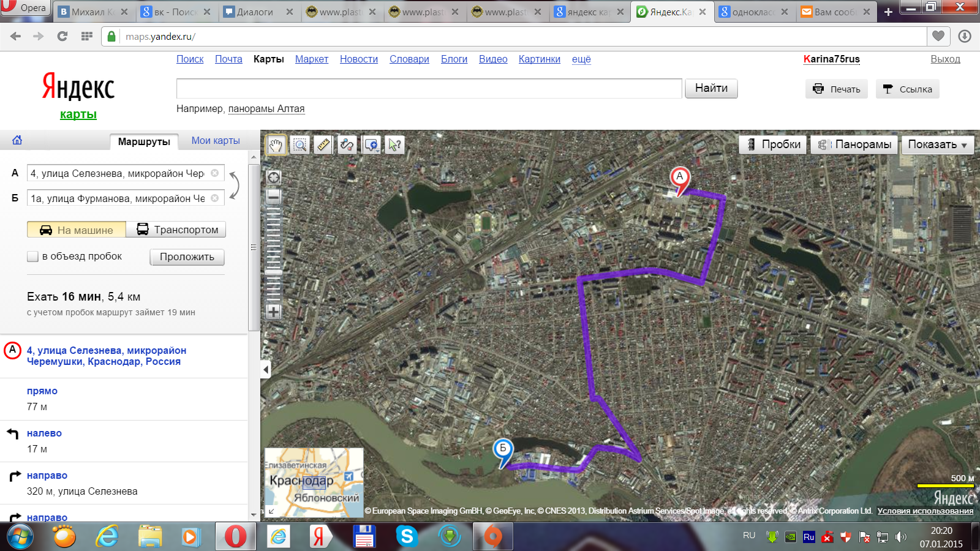Open the Почта link
The image size is (980, 551).
(228, 59)
